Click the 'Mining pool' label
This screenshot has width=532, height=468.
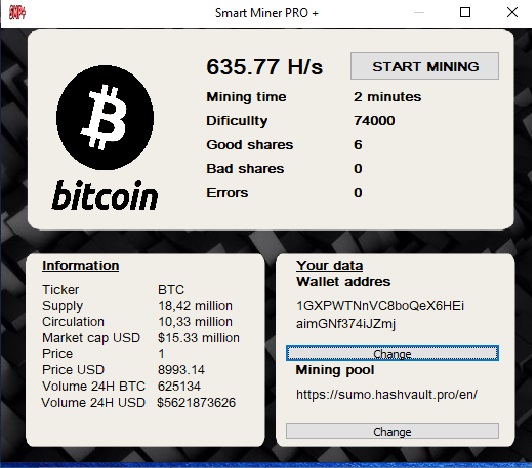point(335,370)
